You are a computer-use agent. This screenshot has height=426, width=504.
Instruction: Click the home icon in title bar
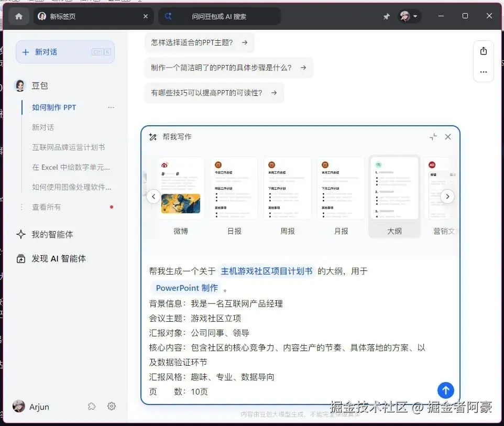[19, 16]
